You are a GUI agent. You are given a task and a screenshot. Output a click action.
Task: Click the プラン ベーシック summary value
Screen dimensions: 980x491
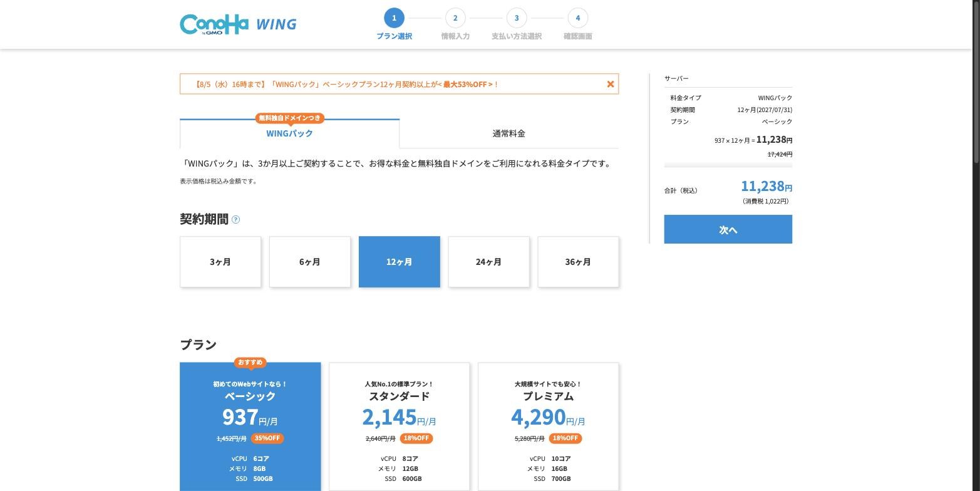(777, 121)
